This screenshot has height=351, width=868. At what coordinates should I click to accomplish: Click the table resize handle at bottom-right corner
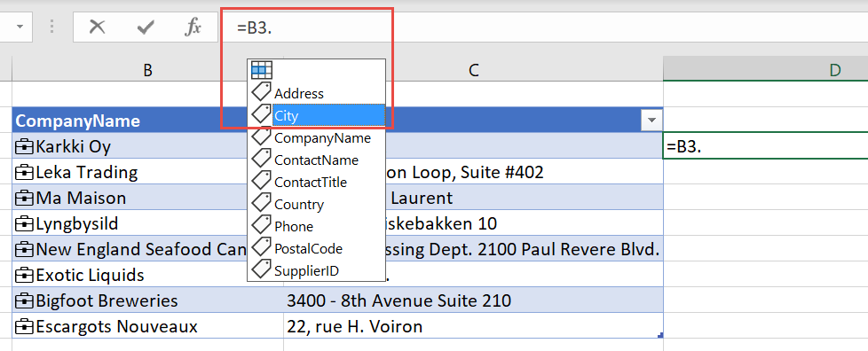click(x=659, y=335)
